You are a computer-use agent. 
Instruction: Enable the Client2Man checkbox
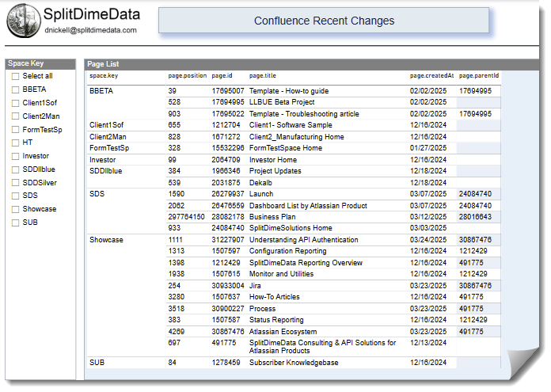pos(15,116)
